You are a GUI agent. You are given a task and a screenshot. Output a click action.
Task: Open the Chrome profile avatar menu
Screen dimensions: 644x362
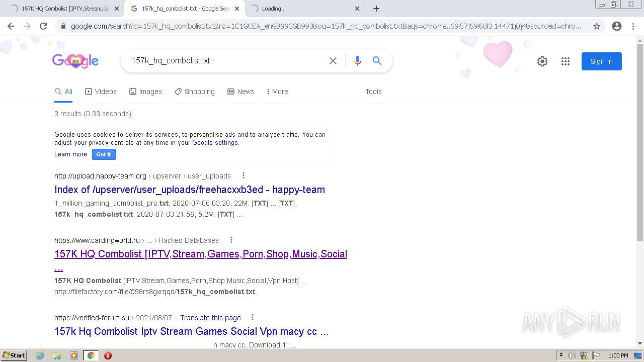617,26
